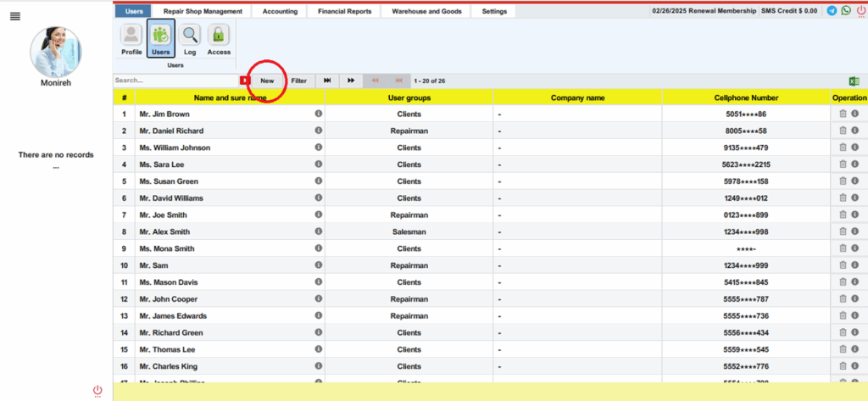Click the WhatsApp icon in the top bar
Viewport: 868px width, 401px height.
point(846,10)
